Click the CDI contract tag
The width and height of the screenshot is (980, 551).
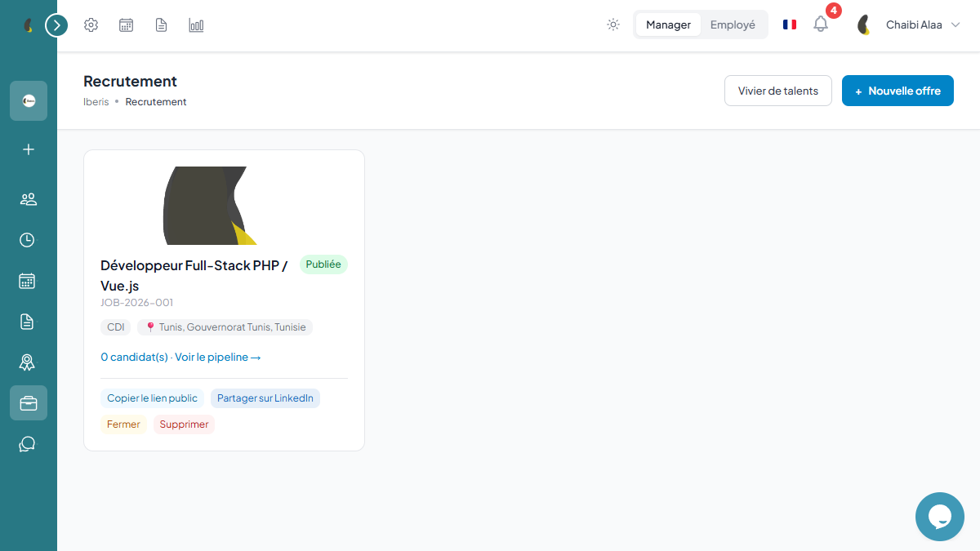(116, 327)
